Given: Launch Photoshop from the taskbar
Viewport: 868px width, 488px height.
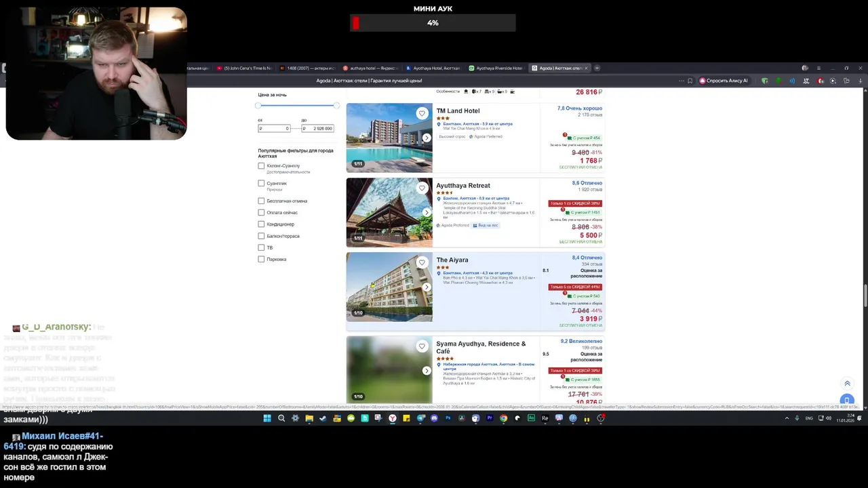Looking at the screenshot, I should point(448,418).
